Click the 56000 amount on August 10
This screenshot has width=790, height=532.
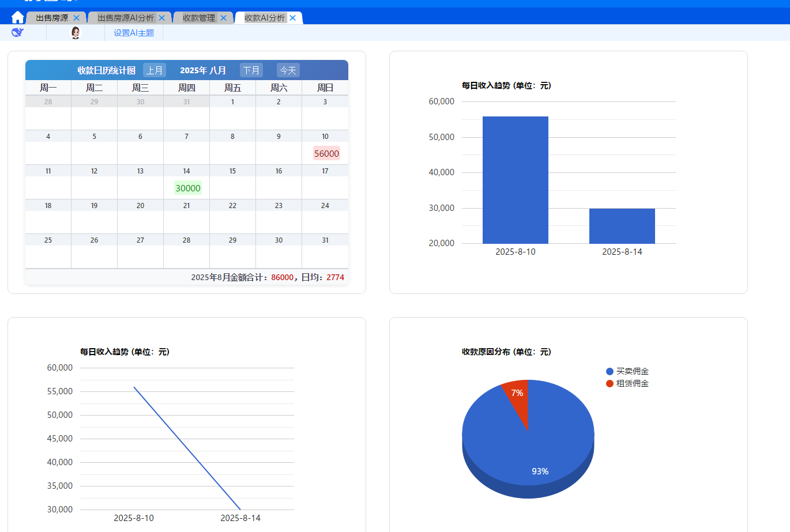point(326,153)
